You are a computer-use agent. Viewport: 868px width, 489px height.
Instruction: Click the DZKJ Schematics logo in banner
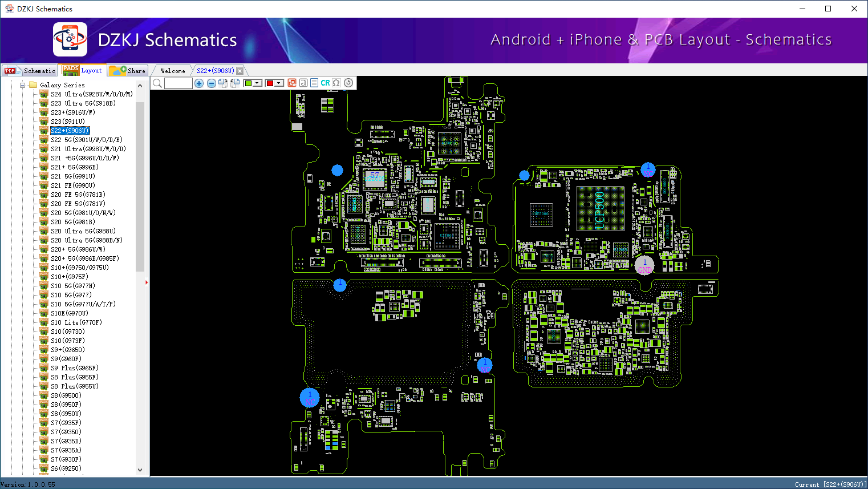(x=70, y=39)
